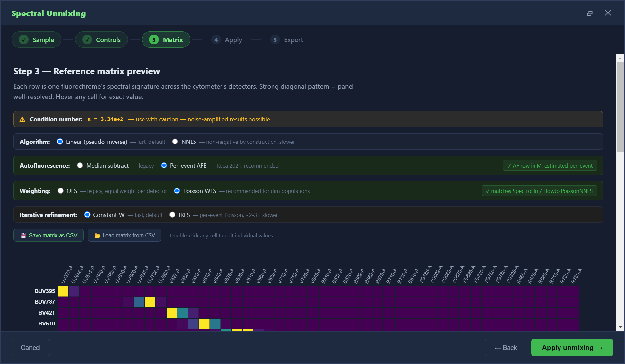
Task: Load matrix from CSV
Action: (x=124, y=235)
